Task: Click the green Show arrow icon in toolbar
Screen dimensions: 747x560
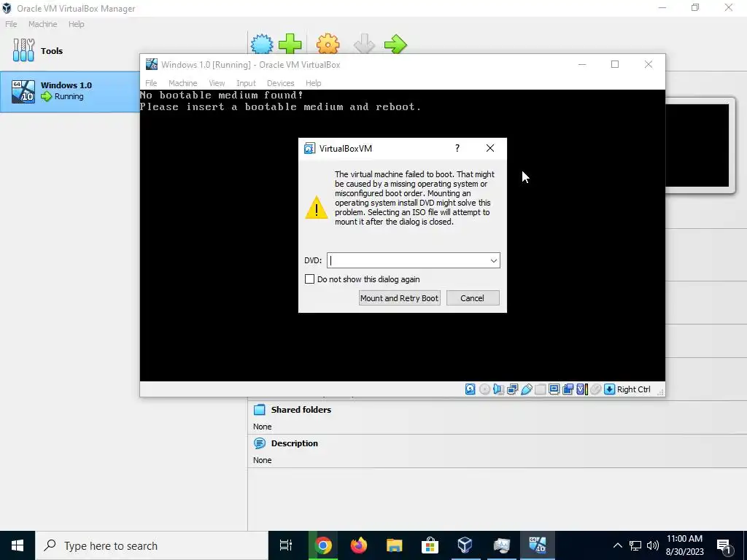Action: (x=395, y=44)
